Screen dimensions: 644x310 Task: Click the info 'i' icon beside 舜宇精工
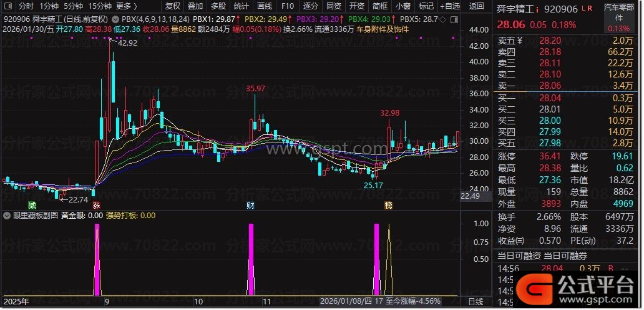pos(537,10)
